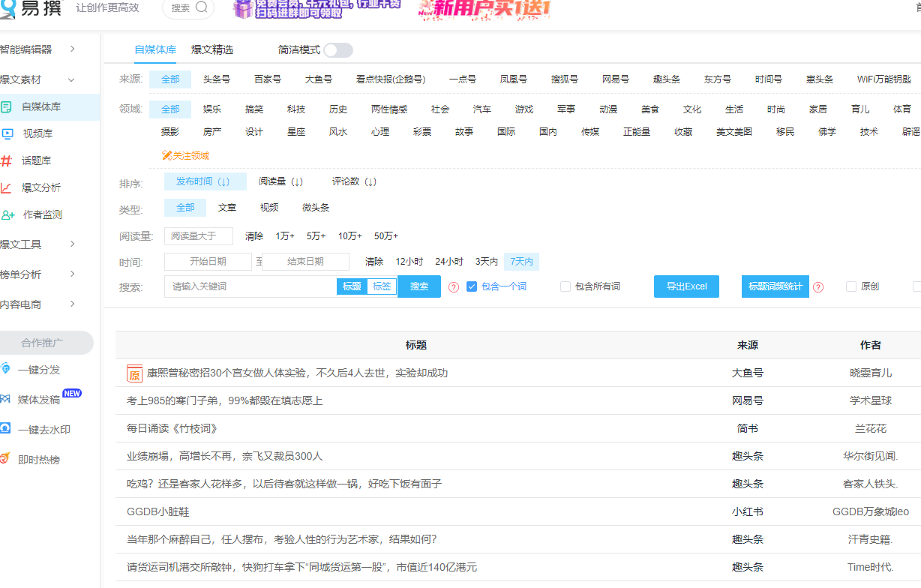Open 话题库 hashtag item
The width and height of the screenshot is (921, 588).
pyautogui.click(x=35, y=160)
